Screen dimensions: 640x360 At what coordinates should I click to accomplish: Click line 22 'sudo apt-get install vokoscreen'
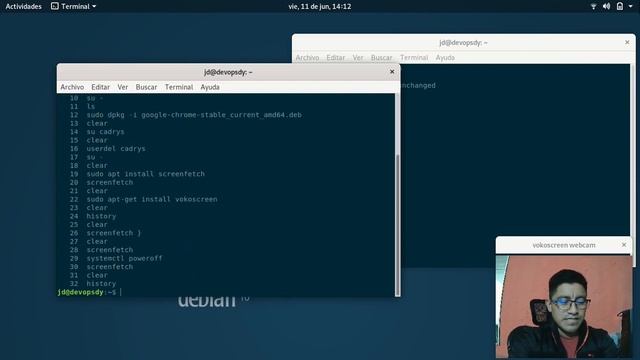tap(152, 199)
